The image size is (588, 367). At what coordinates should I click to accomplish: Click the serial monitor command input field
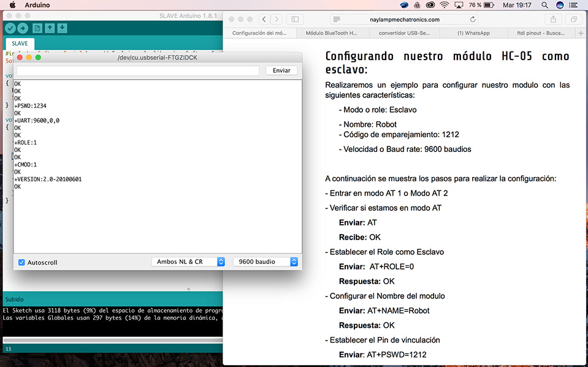138,70
